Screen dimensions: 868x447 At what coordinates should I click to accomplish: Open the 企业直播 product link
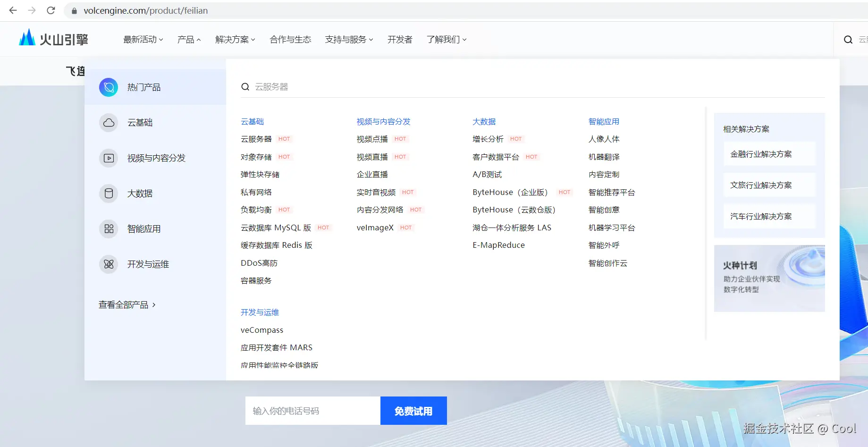coord(372,174)
